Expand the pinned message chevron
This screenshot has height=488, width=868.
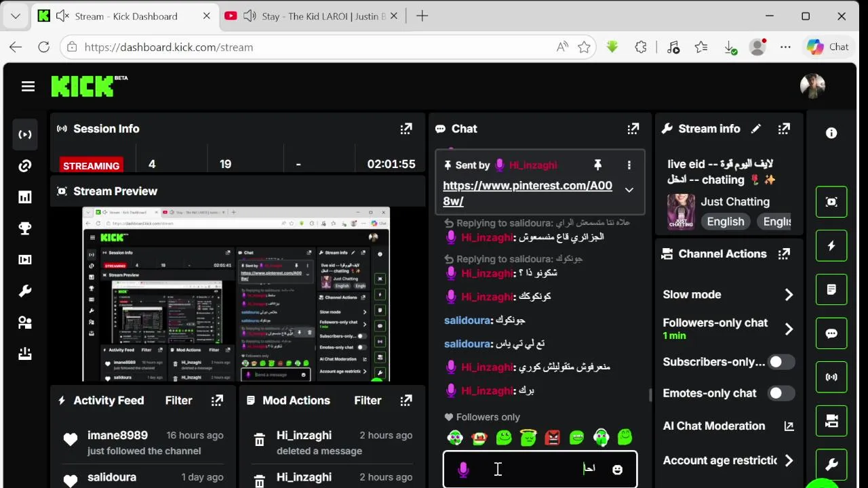tap(629, 190)
